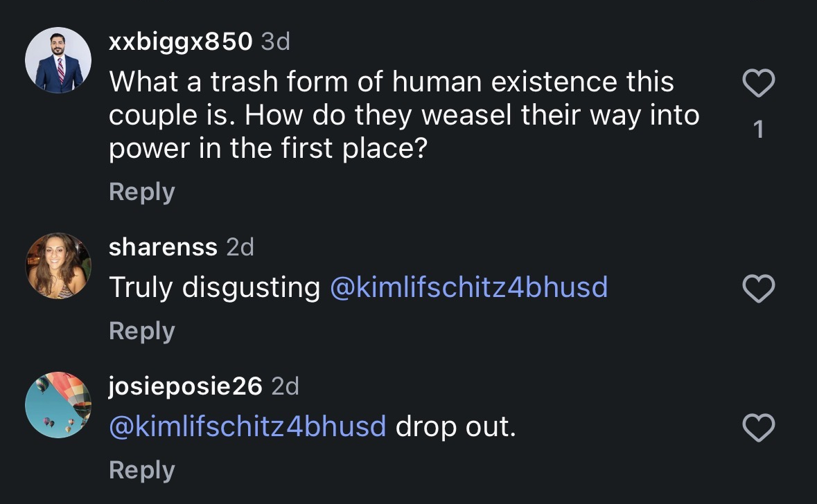This screenshot has width=817, height=504.
Task: Reply to josieposie26's comment
Action: pos(142,470)
